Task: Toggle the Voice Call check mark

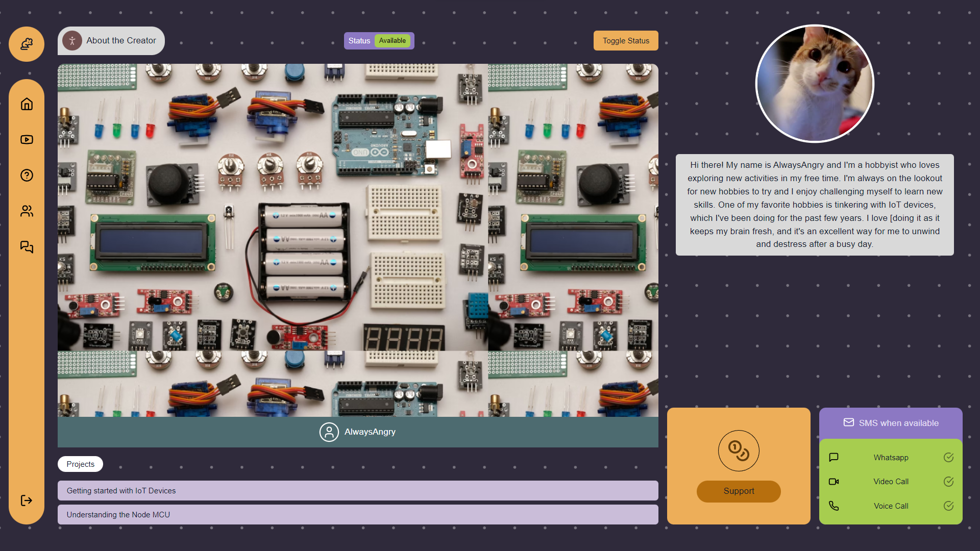Action: [948, 506]
